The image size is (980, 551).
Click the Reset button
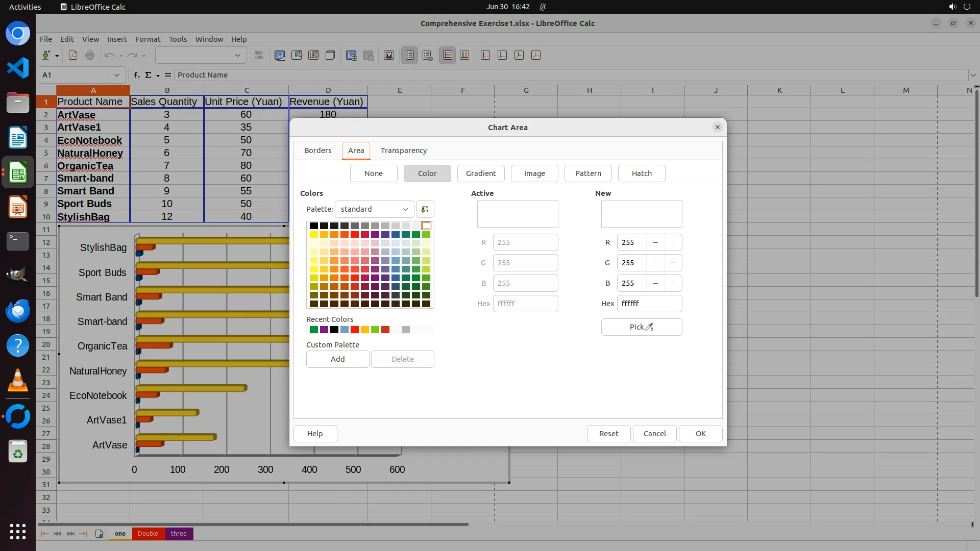(608, 434)
